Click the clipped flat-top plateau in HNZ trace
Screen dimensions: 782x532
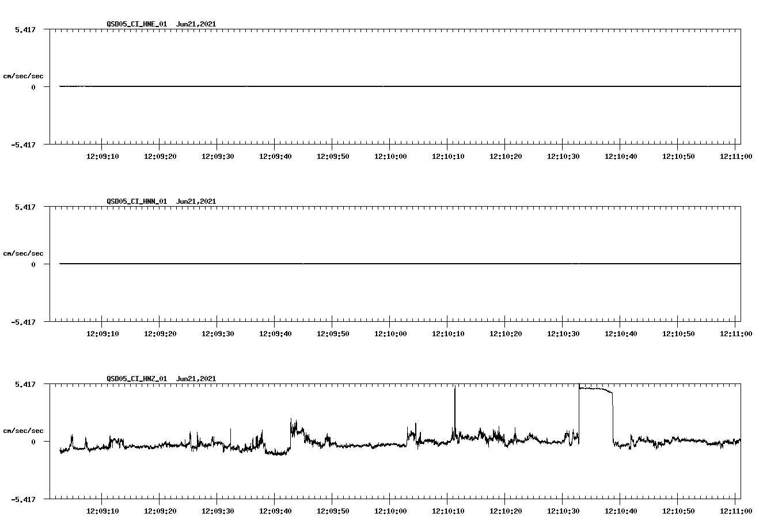(596, 389)
